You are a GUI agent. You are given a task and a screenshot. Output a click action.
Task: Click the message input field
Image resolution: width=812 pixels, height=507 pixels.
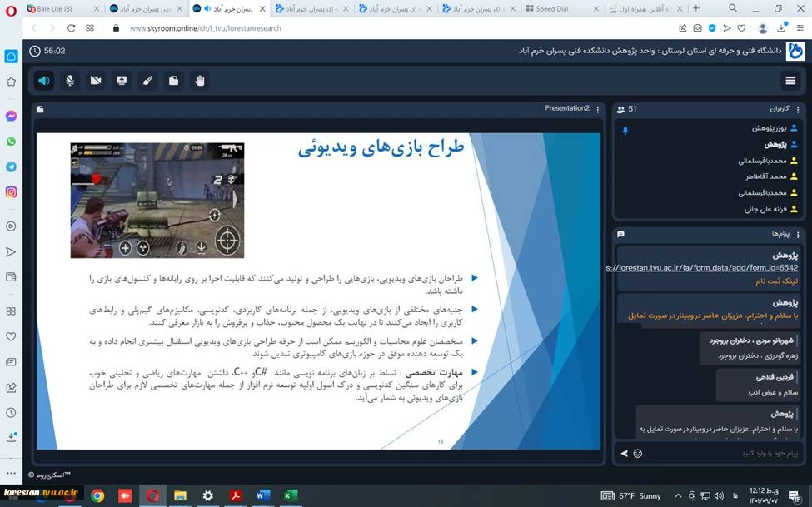point(722,453)
